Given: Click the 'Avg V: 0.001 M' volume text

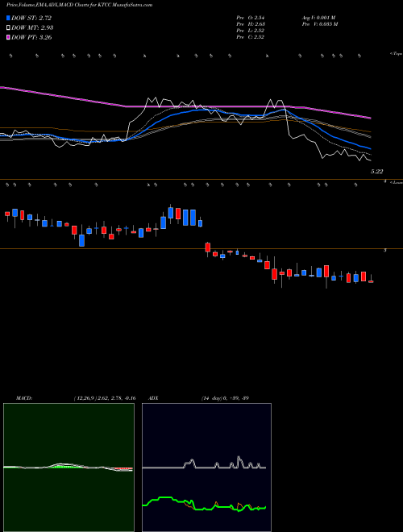Looking at the screenshot, I should [318, 18].
